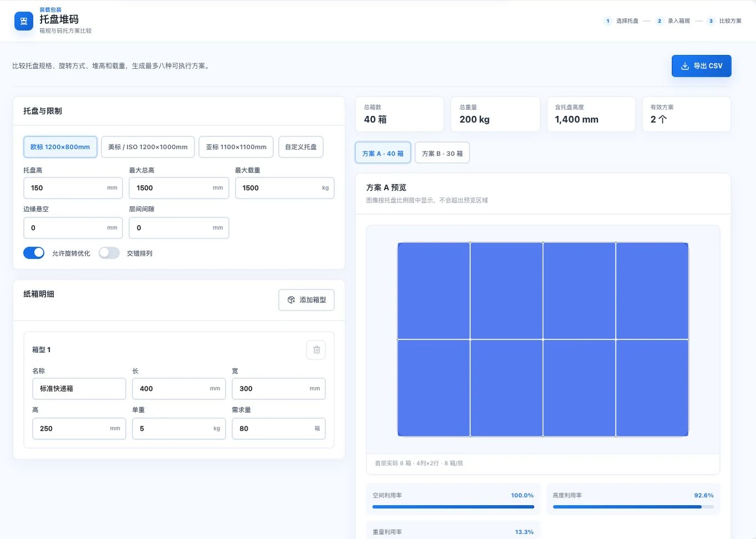Click the 单重 field showing 5
The height and width of the screenshot is (539, 756).
(x=179, y=429)
